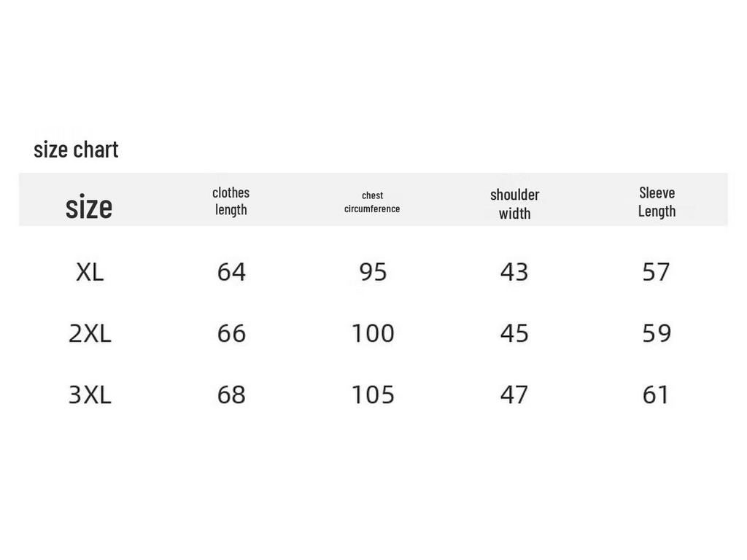Select the 2XL clothes length value 66
747x560 pixels.
click(231, 333)
